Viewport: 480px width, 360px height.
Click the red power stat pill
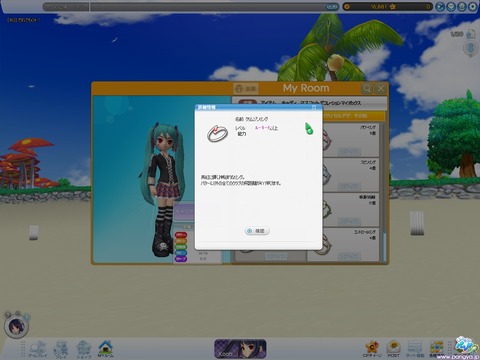coord(181,235)
